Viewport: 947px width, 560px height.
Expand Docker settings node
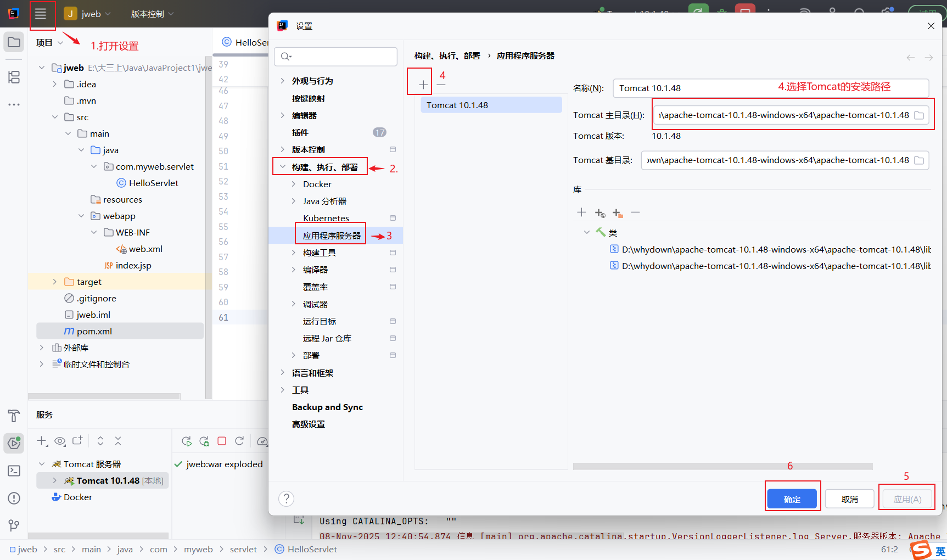294,184
